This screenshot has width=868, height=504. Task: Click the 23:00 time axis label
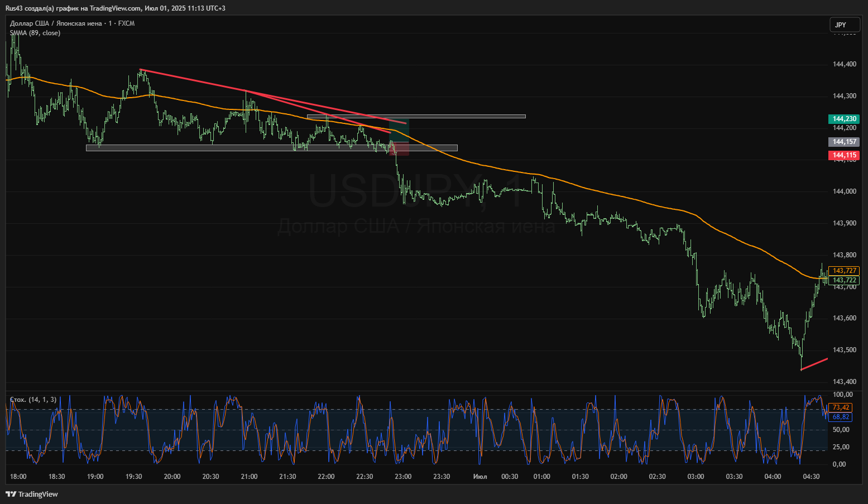[403, 477]
